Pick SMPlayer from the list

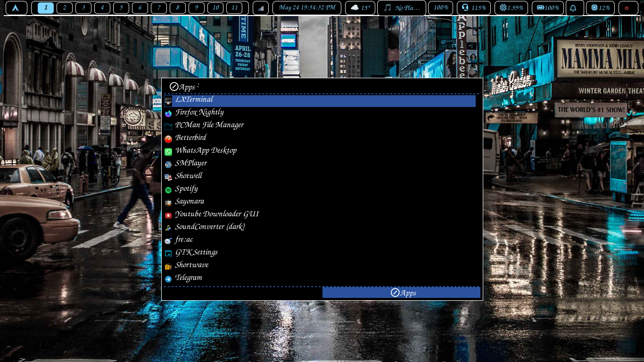[x=320, y=165]
